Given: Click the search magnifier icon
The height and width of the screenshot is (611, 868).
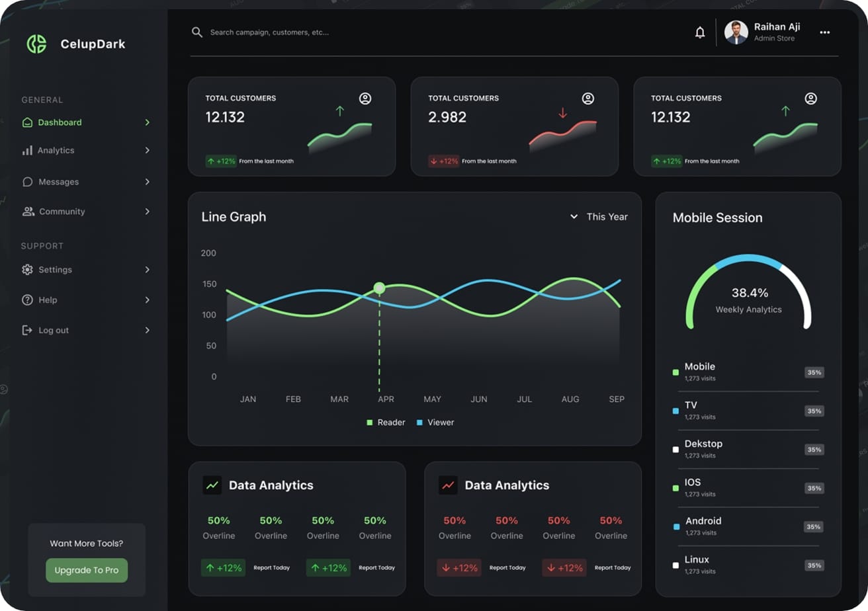Looking at the screenshot, I should click(x=197, y=32).
